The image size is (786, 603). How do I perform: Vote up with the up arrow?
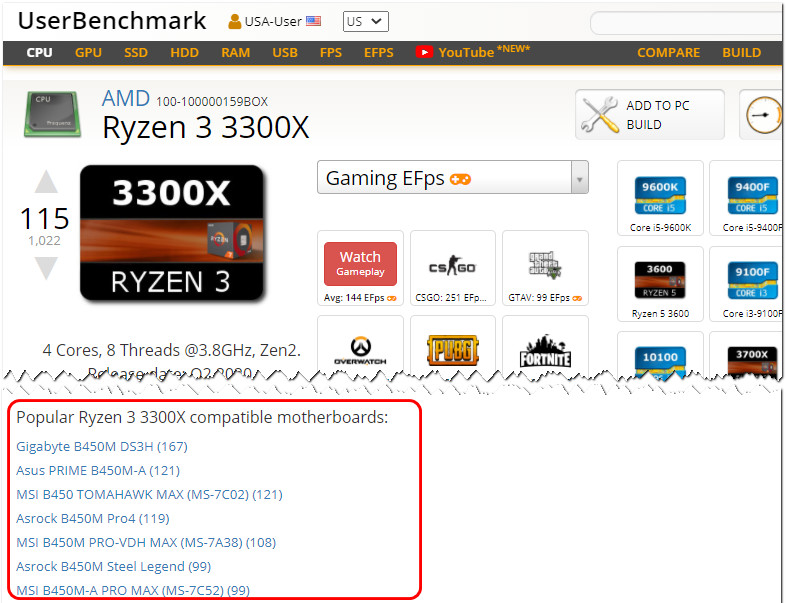(46, 181)
